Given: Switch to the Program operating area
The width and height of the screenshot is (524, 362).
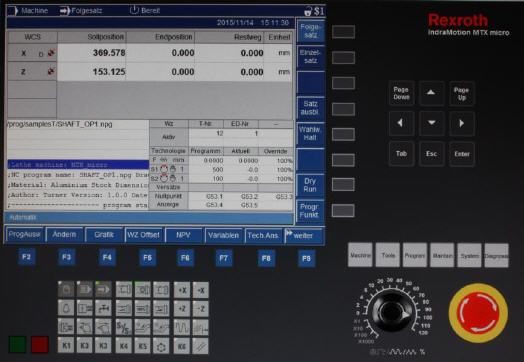Looking at the screenshot, I should point(415,255).
